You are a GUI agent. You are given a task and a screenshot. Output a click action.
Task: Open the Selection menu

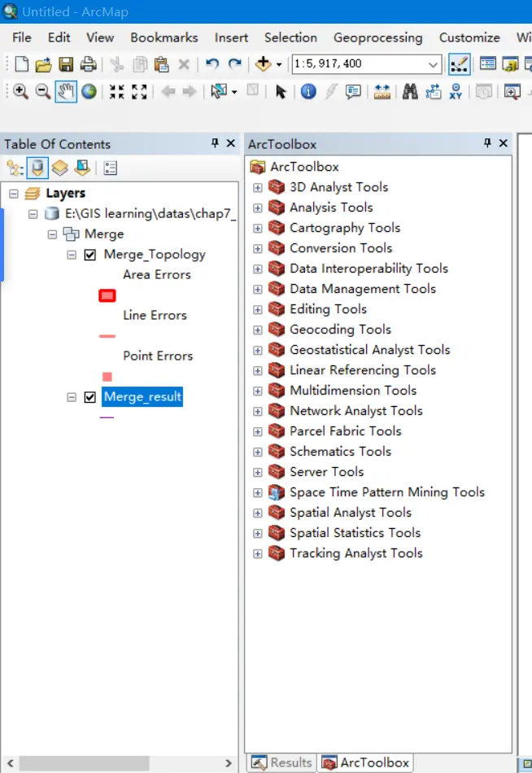pyautogui.click(x=290, y=37)
